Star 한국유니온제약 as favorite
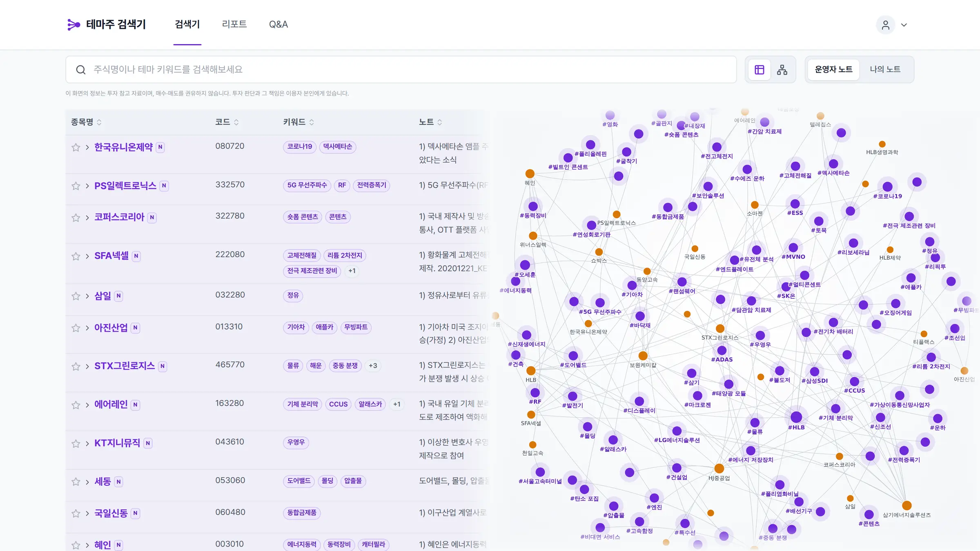Viewport: 980px width, 551px height. 76,147
